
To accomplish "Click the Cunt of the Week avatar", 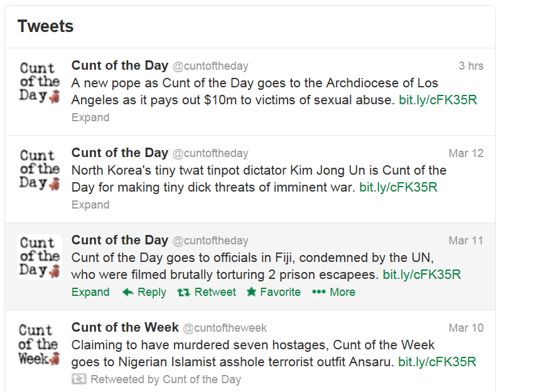I will coord(40,344).
